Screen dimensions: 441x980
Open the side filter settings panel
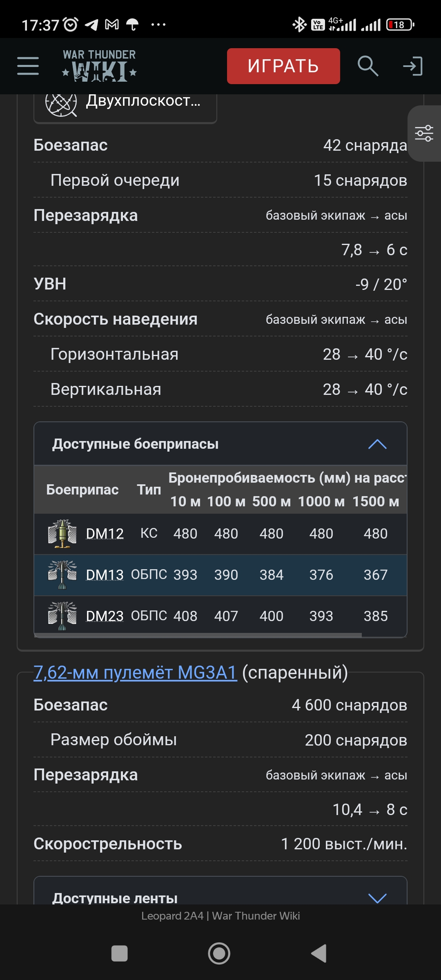click(424, 134)
